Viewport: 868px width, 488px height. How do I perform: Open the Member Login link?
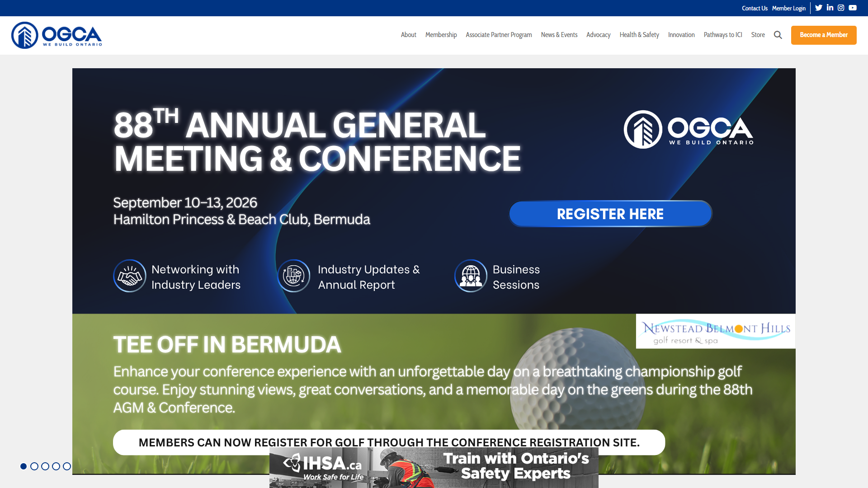point(789,8)
